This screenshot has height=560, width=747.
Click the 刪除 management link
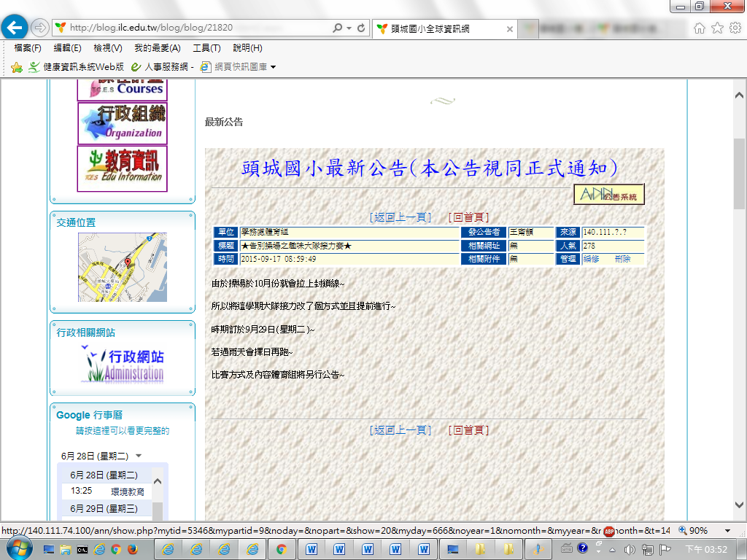[x=623, y=259]
